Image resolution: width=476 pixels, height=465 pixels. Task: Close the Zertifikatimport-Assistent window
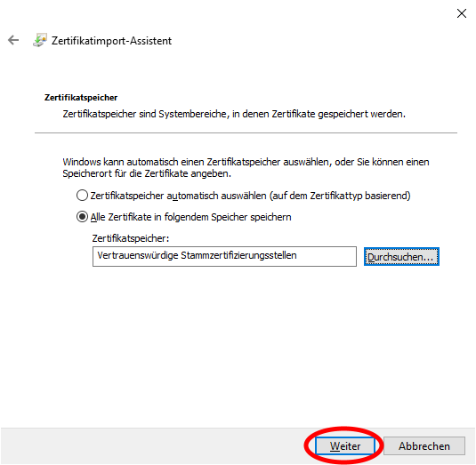pyautogui.click(x=462, y=13)
